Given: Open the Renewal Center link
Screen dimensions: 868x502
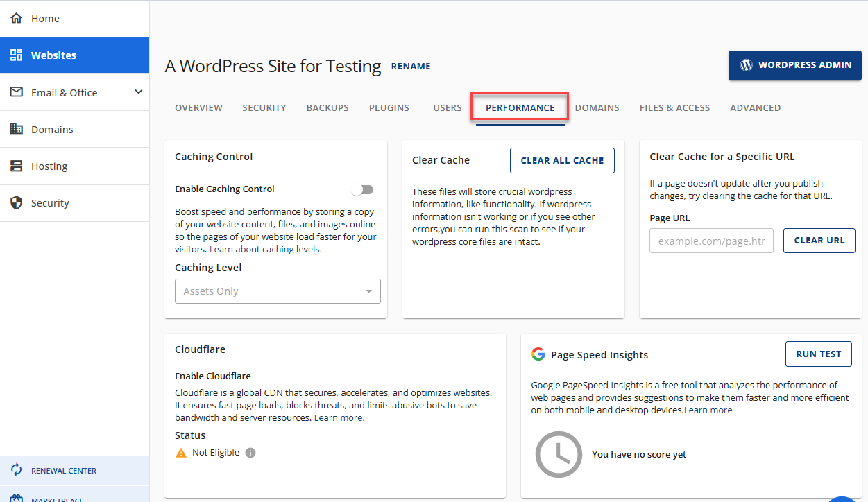Looking at the screenshot, I should point(74,470).
